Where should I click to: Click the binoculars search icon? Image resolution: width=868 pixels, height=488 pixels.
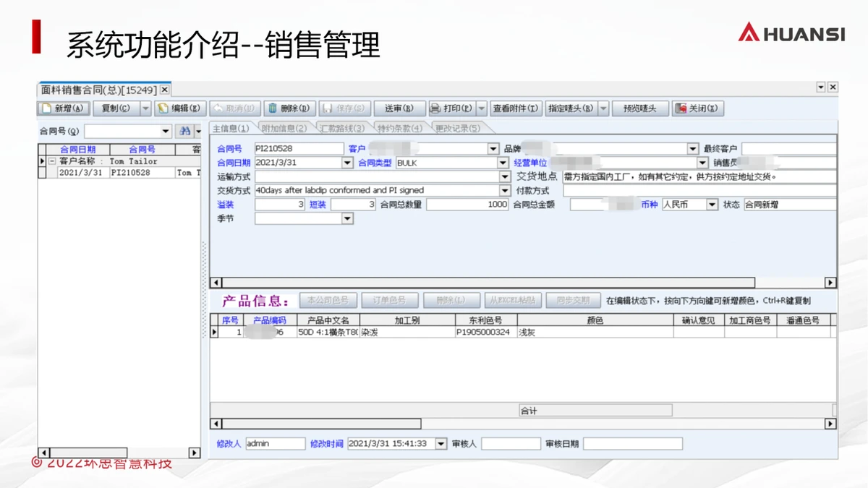pyautogui.click(x=185, y=131)
